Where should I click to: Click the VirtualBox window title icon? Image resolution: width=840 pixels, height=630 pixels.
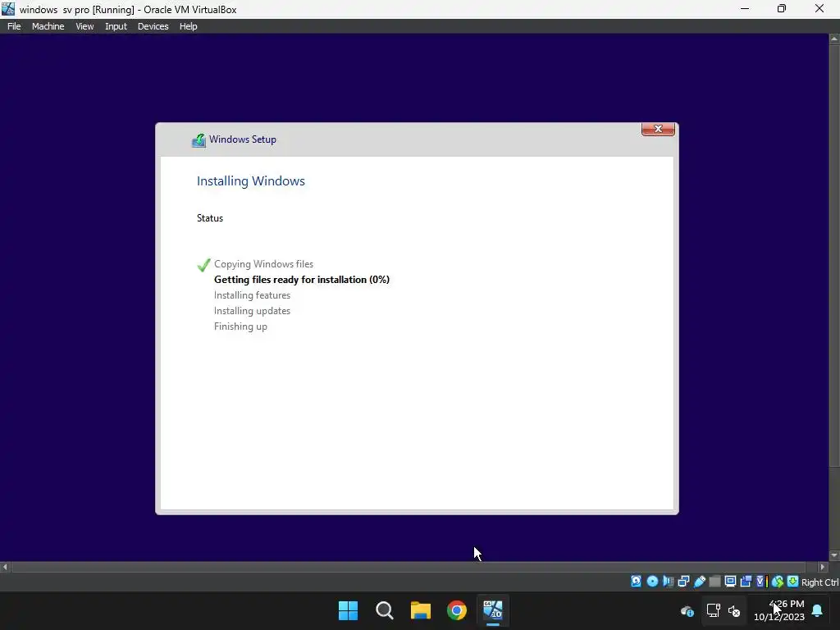click(x=8, y=8)
